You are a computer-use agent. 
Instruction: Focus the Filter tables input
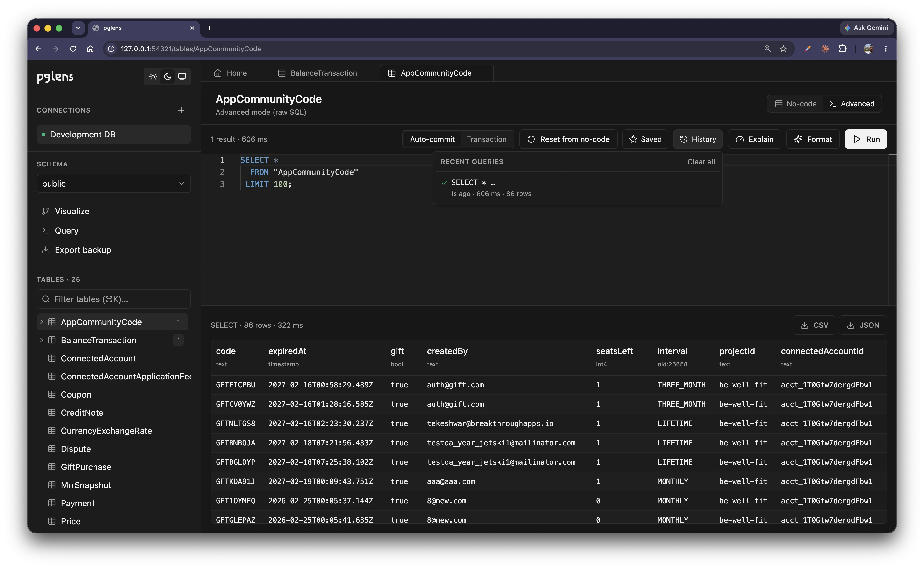pos(114,299)
